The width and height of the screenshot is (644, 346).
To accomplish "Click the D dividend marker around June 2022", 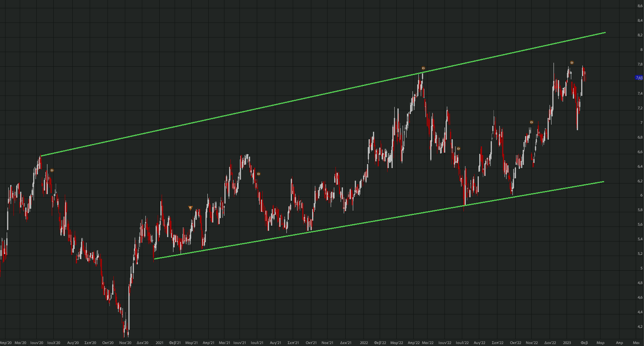I will pos(458,149).
